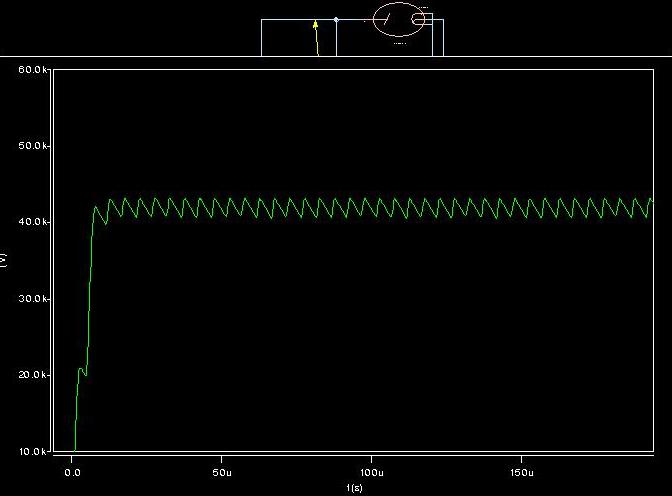Select the 50u time axis marker
The width and height of the screenshot is (672, 496).
[222, 470]
